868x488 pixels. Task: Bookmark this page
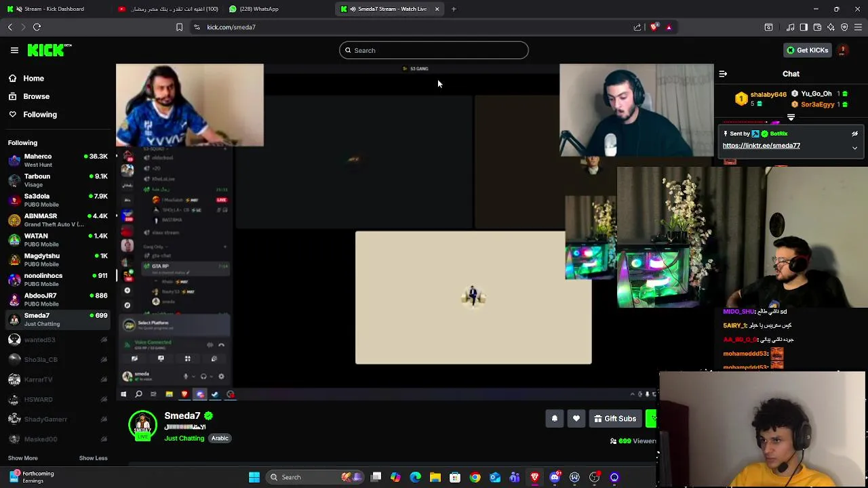click(179, 27)
